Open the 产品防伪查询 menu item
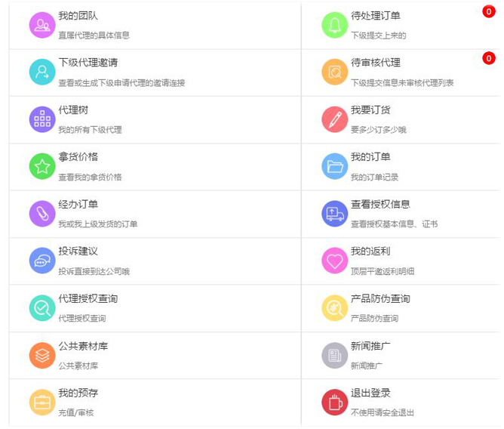The image size is (504, 429). [x=380, y=299]
